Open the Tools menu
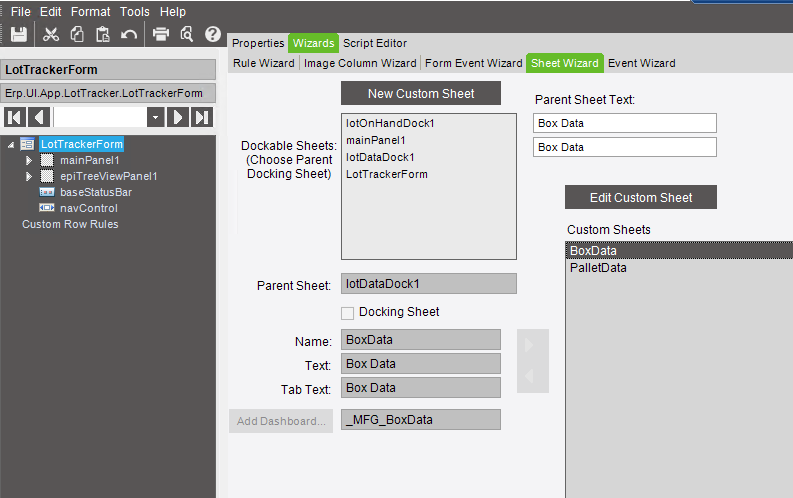The image size is (793, 498). pos(134,12)
